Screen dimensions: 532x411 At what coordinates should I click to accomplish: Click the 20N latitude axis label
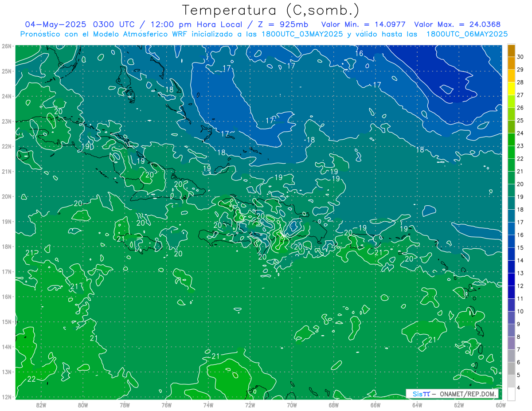click(6, 196)
